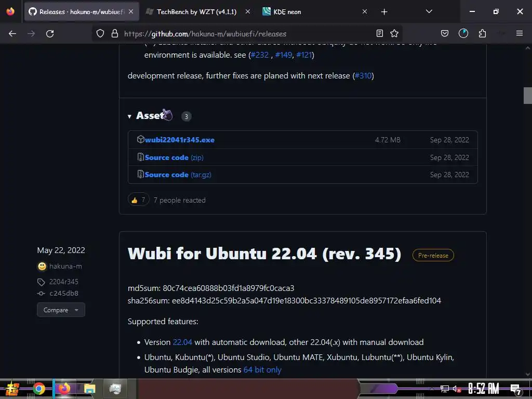This screenshot has width=532, height=399.
Task: Switch to TechBench by WZT tab
Action: (197, 12)
